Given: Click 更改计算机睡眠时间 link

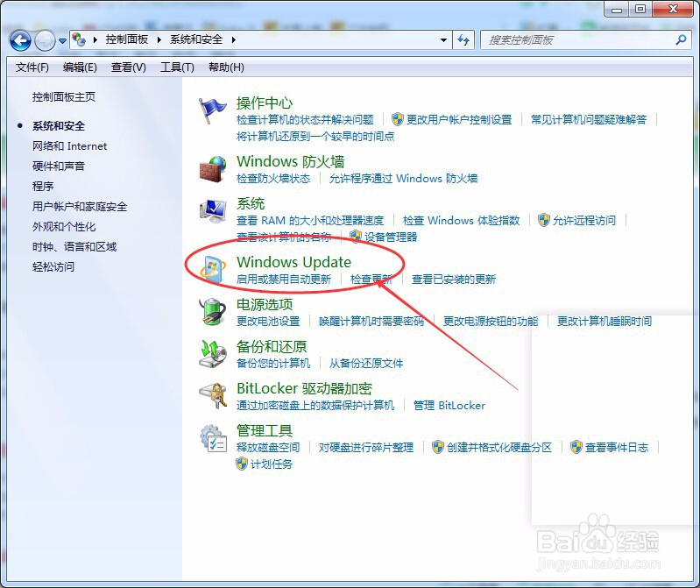Looking at the screenshot, I should pos(605,321).
